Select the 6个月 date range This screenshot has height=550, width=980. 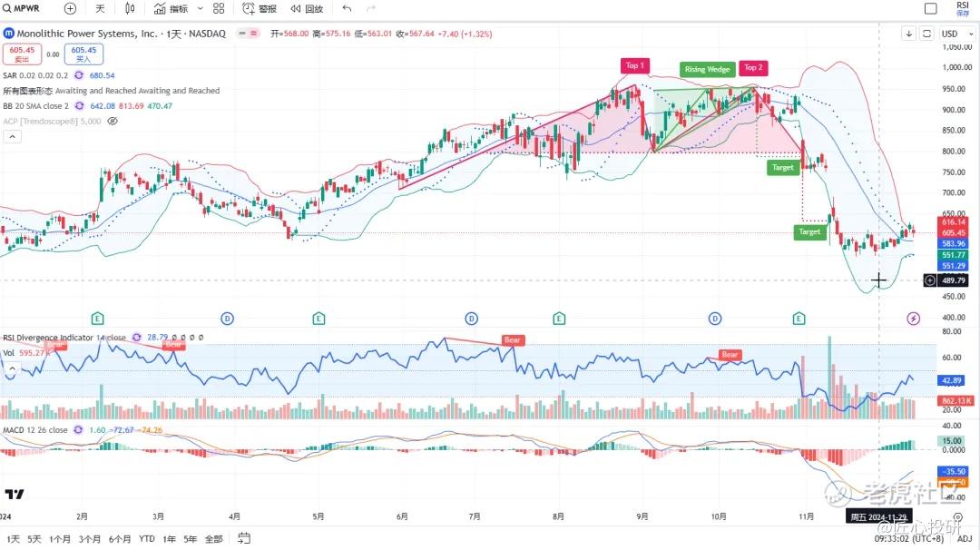[120, 539]
